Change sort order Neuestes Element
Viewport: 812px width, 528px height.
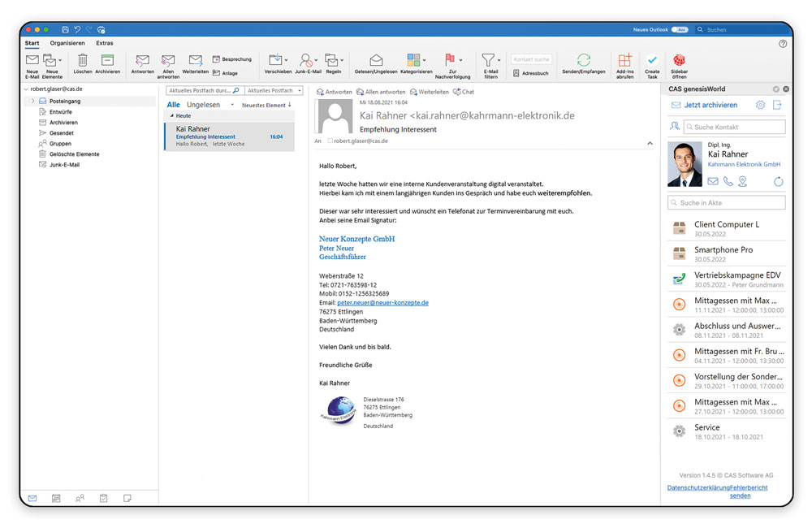click(x=266, y=105)
